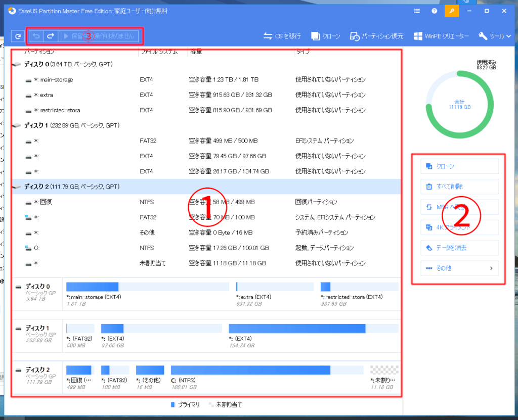Click the orange key activation icon
This screenshot has height=420, width=518.
click(452, 11)
